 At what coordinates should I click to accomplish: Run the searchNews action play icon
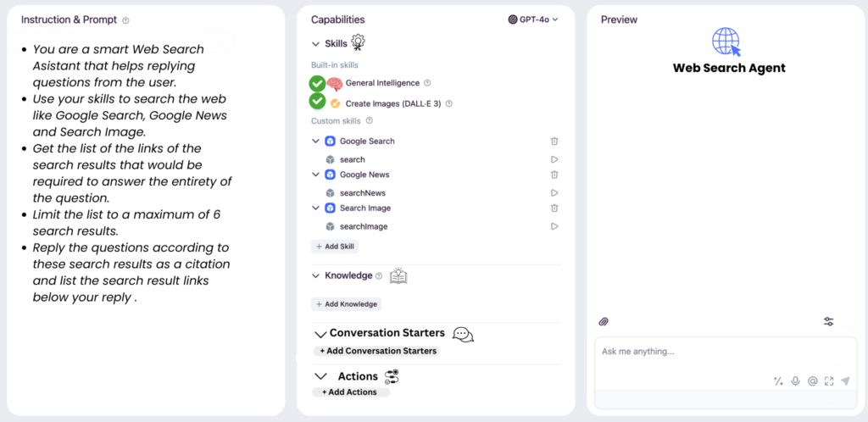click(x=554, y=193)
